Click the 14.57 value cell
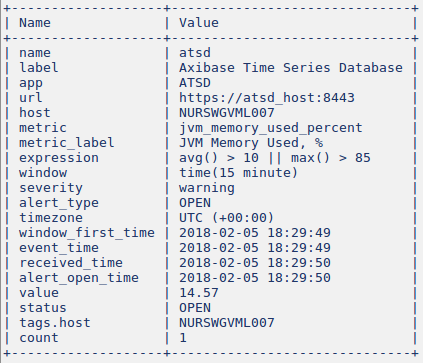This screenshot has height=363, width=423. click(x=199, y=293)
